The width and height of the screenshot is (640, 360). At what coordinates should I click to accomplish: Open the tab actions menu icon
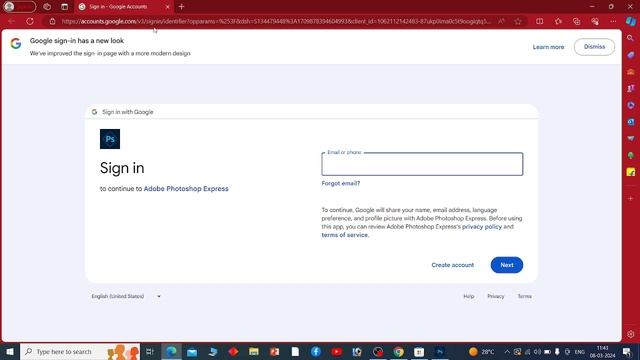pyautogui.click(x=64, y=7)
